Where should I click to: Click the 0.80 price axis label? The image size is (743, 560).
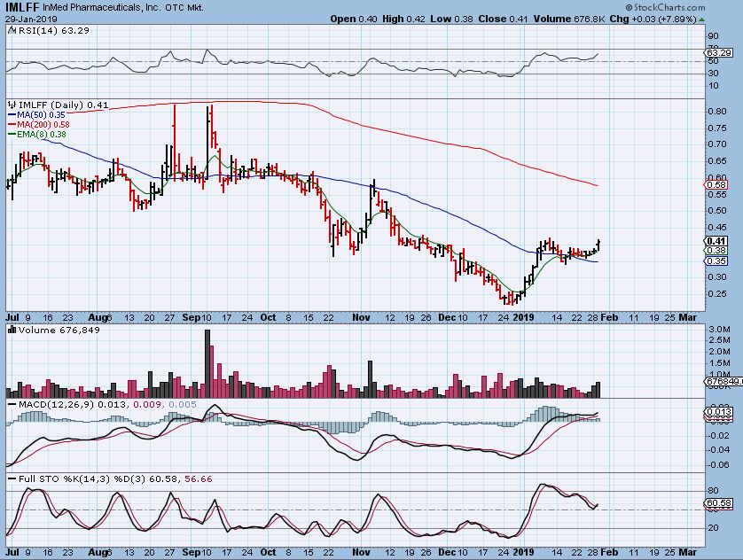click(717, 112)
